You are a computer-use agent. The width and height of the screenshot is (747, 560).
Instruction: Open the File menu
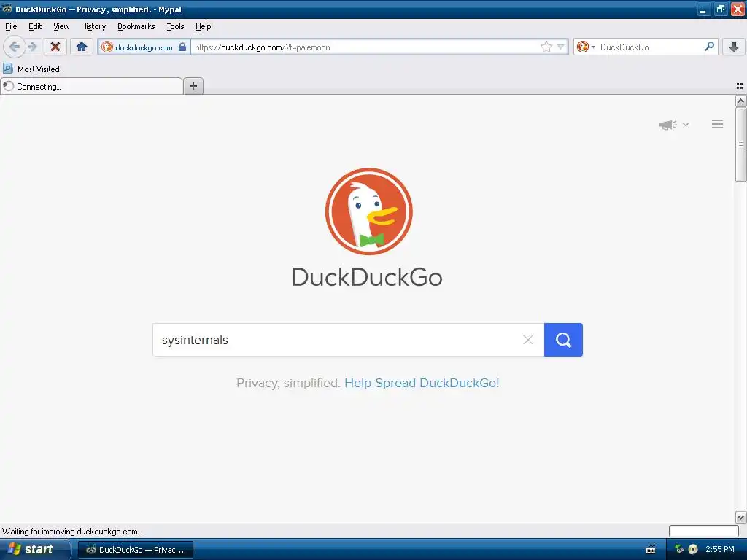pyautogui.click(x=11, y=26)
